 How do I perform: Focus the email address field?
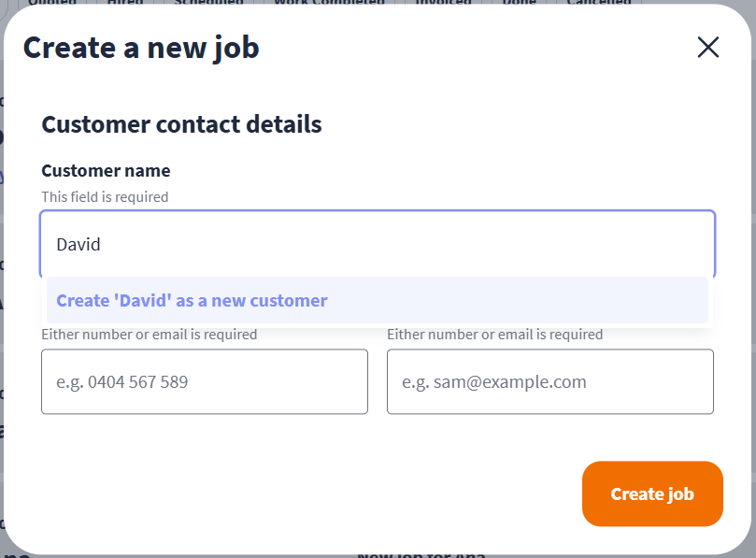(550, 381)
